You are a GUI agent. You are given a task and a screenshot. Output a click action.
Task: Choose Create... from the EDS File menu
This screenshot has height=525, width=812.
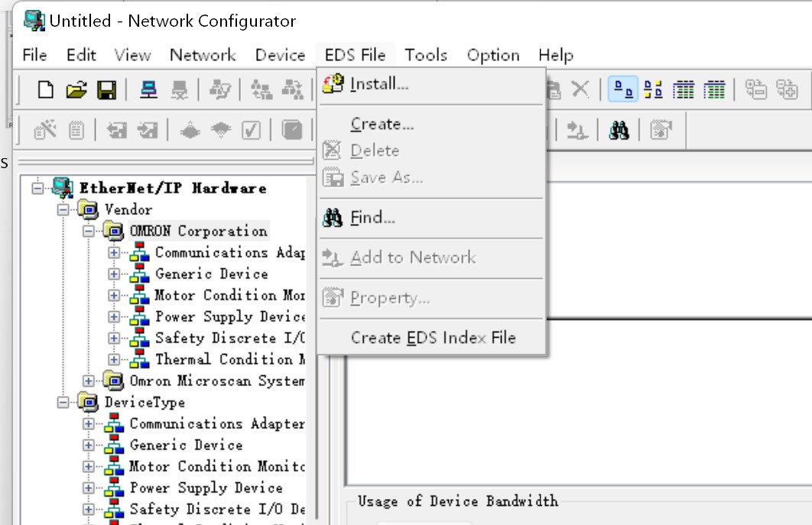pos(432,124)
